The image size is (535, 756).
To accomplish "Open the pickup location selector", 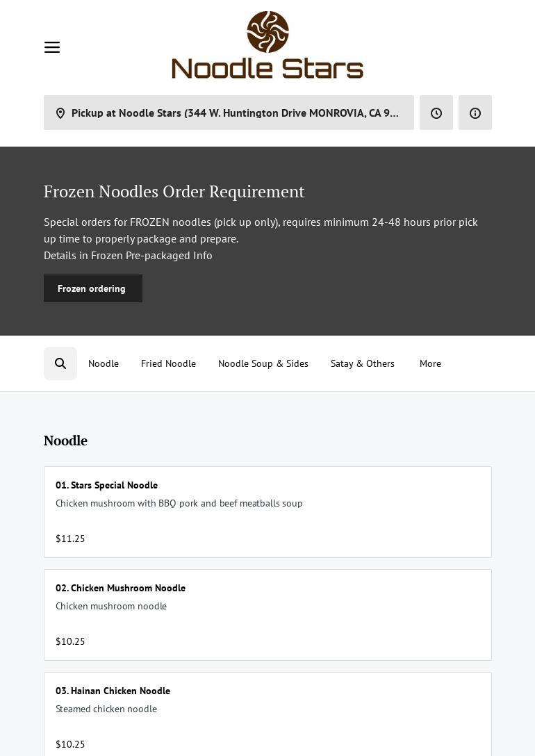I will point(235,113).
